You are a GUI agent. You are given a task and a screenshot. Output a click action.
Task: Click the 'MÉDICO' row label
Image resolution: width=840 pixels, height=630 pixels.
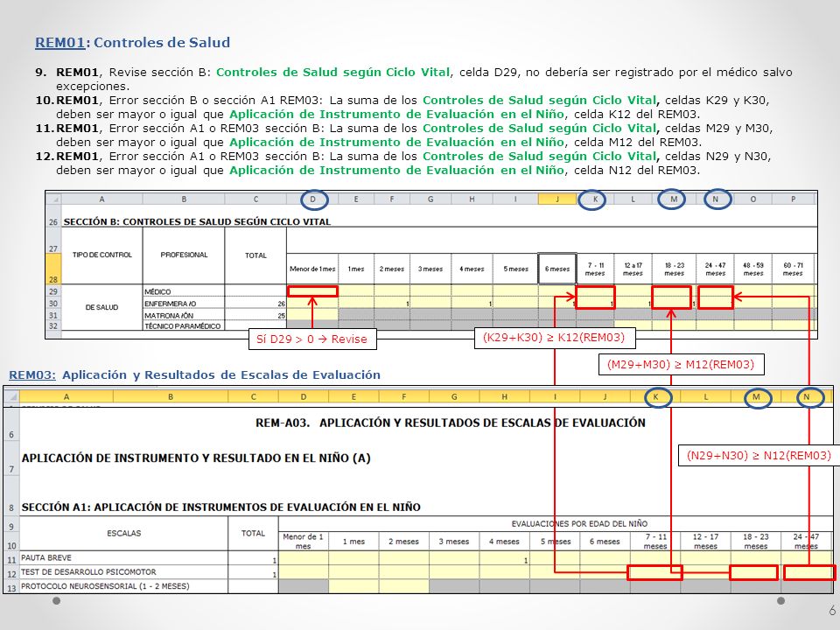(184, 291)
